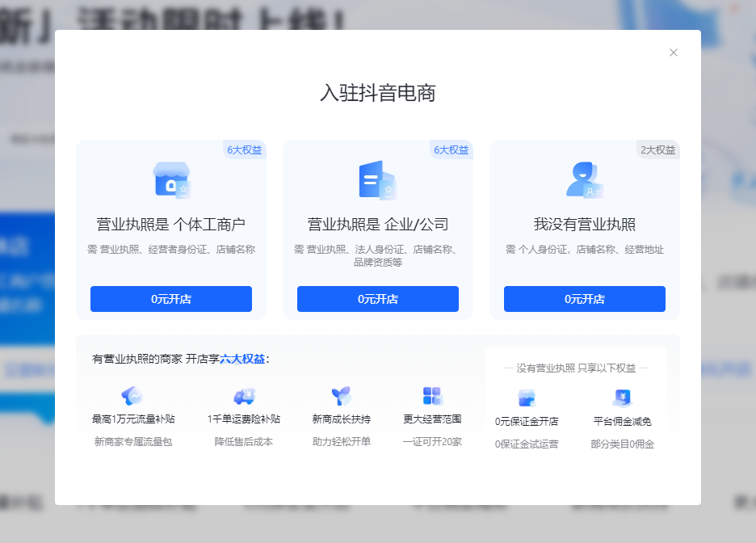The width and height of the screenshot is (756, 543).
Task: Click 6大权益 badge on 企业/公司 card
Action: click(451, 149)
